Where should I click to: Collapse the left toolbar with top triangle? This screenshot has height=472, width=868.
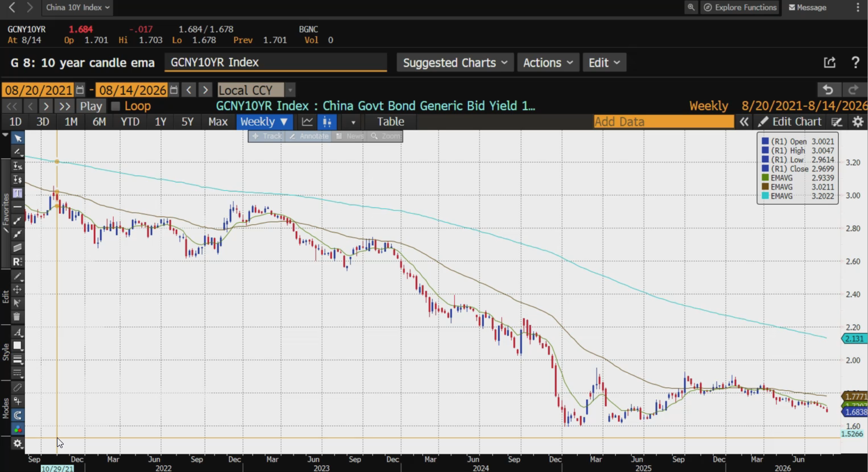click(5, 135)
